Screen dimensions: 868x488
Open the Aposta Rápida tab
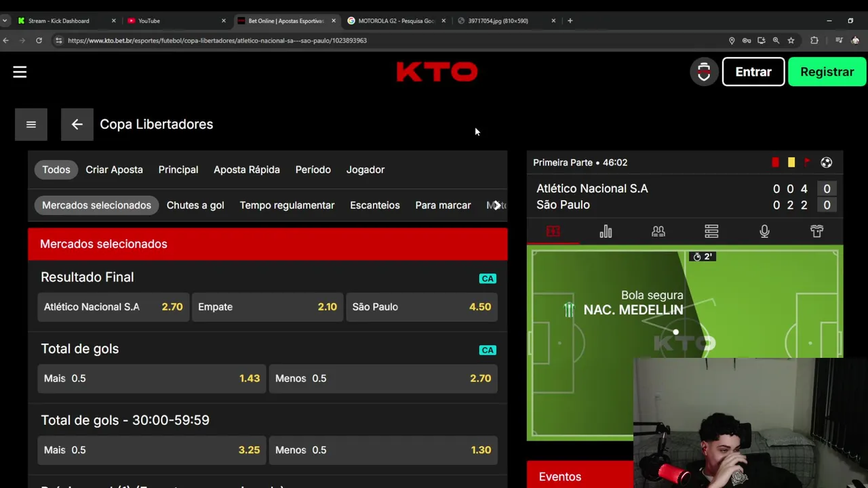click(247, 169)
